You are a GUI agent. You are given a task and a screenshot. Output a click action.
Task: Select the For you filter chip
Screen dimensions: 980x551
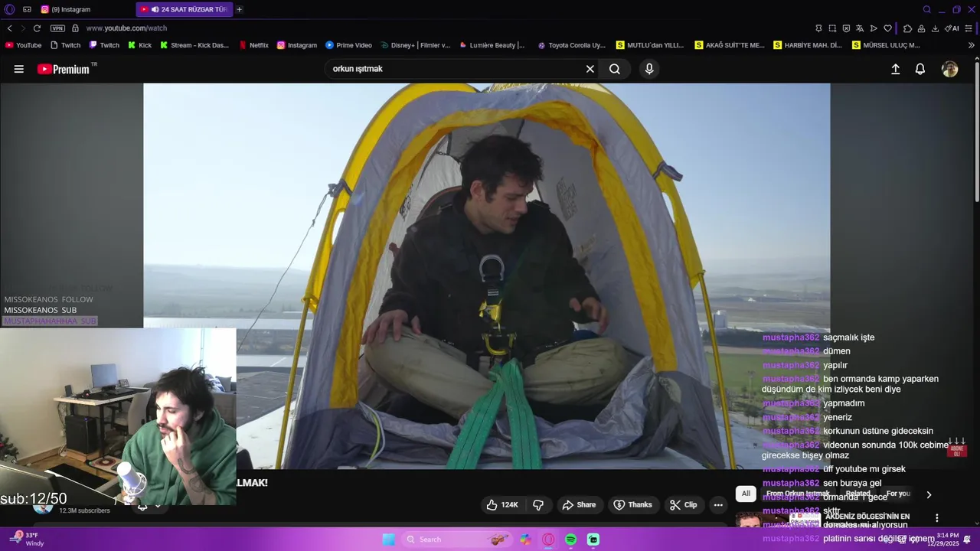point(899,494)
